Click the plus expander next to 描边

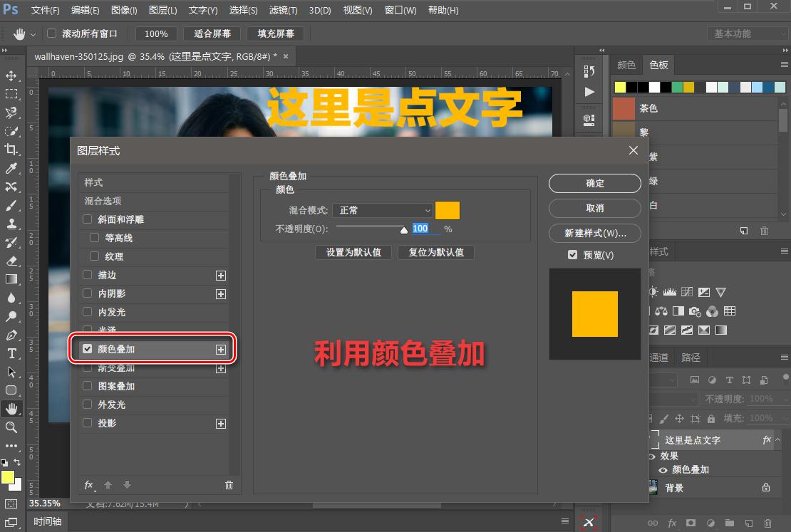221,276
